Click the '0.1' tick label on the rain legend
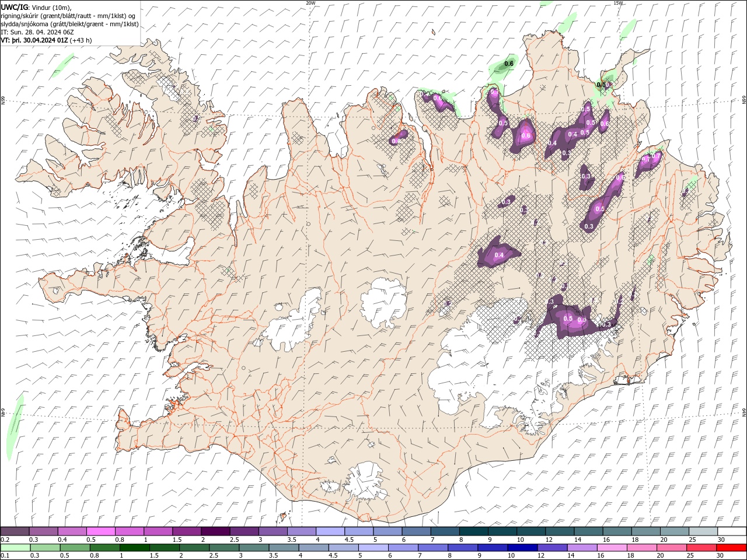 pos(5,556)
